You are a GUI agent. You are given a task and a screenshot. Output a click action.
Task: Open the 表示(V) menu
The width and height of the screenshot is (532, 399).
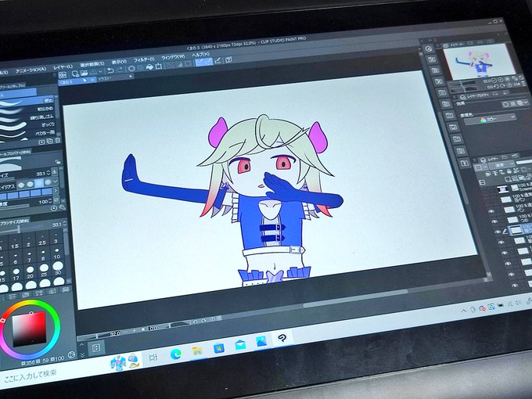tap(120, 62)
